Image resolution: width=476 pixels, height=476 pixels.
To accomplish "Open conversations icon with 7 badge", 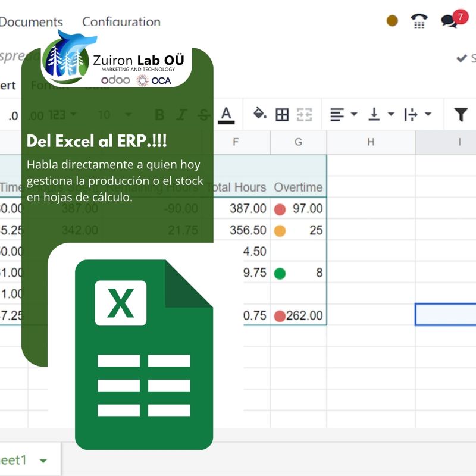I will point(454,20).
